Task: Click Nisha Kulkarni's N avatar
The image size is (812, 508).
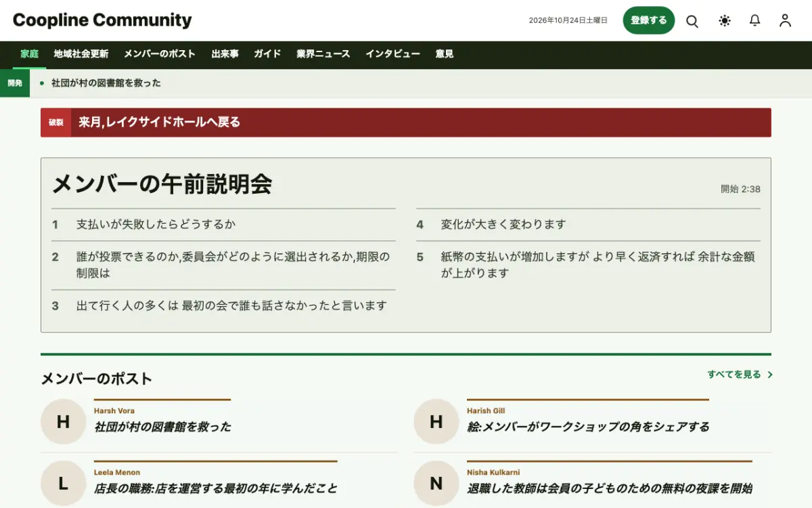Action: pos(436,484)
